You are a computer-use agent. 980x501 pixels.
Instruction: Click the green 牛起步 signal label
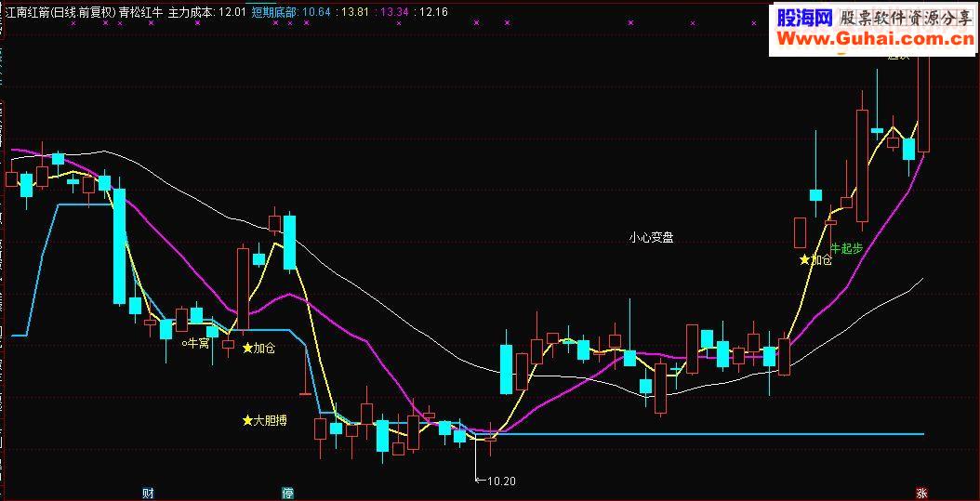847,248
